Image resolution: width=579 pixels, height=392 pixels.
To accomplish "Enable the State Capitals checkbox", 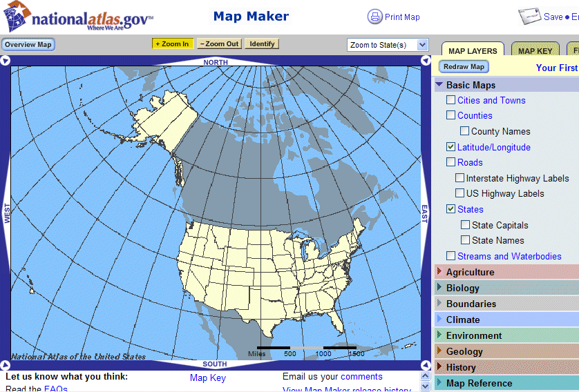I will point(465,224).
